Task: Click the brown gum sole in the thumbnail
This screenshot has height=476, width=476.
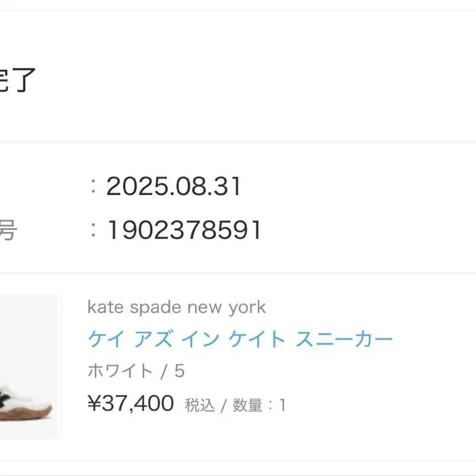Action: (28, 413)
